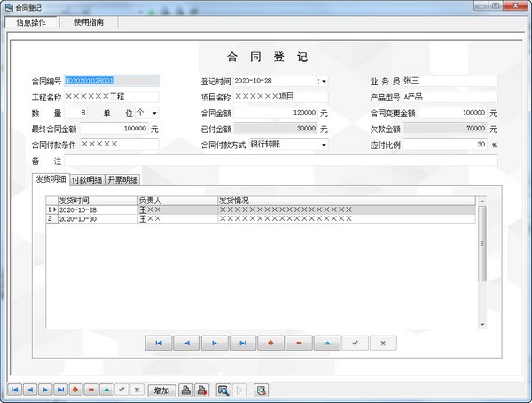Screen dimensions: 532x403
Task: Click the print icon in bottom toolbar
Action: point(186,390)
